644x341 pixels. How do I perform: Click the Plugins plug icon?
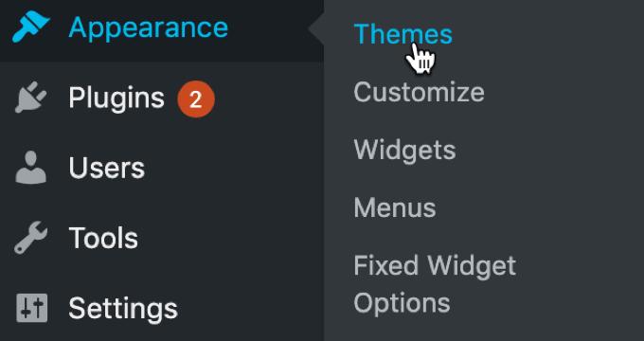point(31,98)
